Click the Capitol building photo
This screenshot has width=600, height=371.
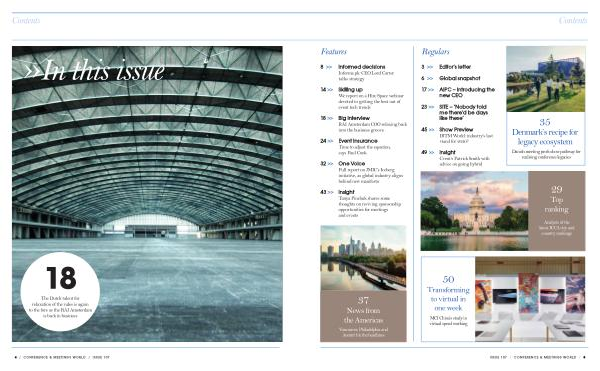pyautogui.click(x=474, y=211)
